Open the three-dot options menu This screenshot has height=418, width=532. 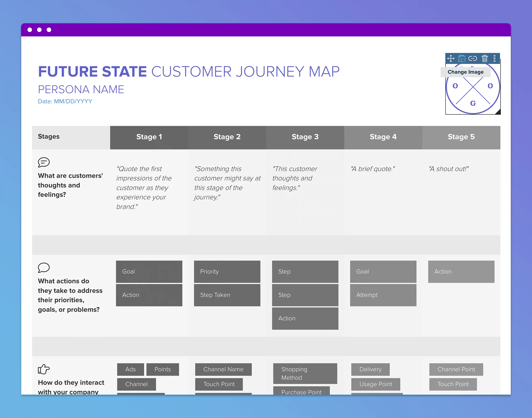pos(495,58)
